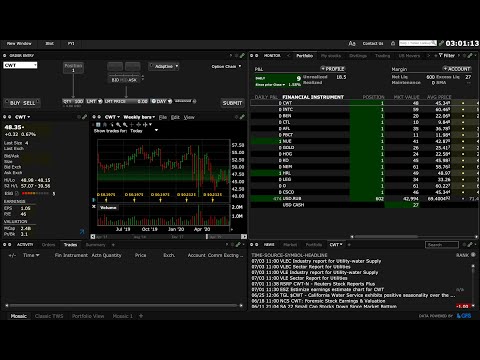This screenshot has width=480, height=360.
Task: Click the SELL button
Action: pos(29,103)
